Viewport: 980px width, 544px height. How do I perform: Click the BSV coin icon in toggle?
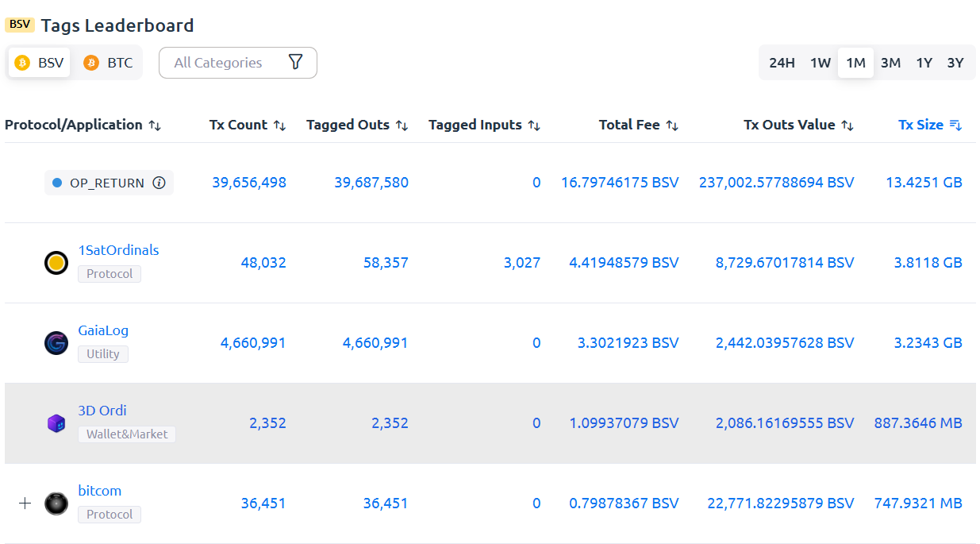click(x=22, y=63)
